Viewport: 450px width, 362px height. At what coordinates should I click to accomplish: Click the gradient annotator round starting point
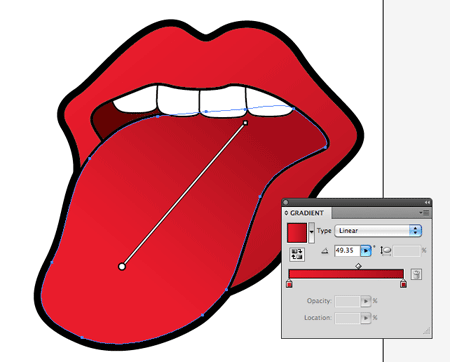122,267
